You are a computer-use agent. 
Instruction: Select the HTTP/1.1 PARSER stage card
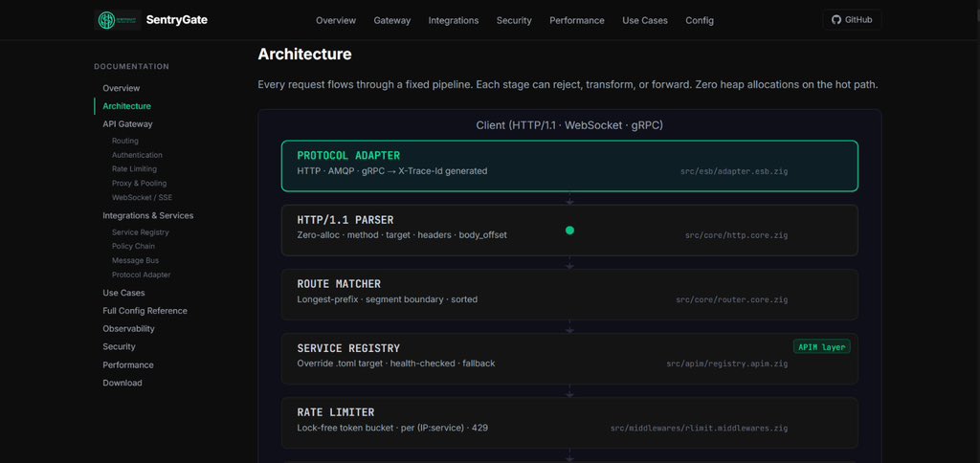[569, 230]
